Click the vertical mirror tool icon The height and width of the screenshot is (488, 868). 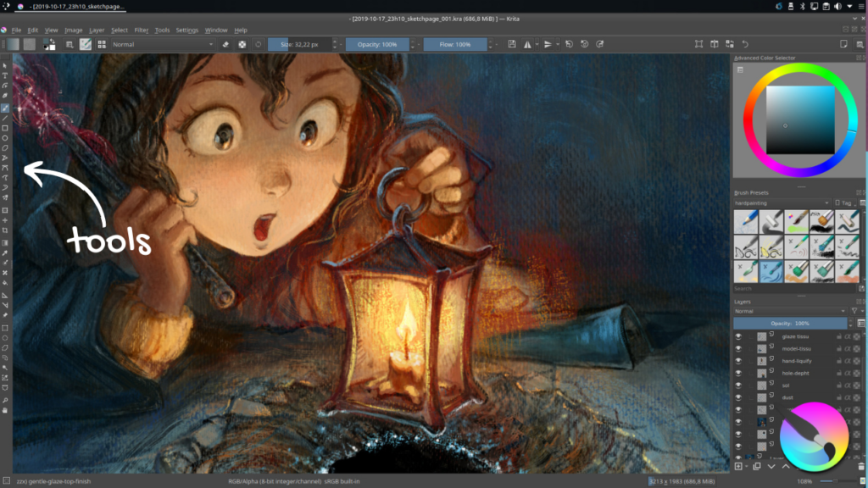pyautogui.click(x=548, y=44)
